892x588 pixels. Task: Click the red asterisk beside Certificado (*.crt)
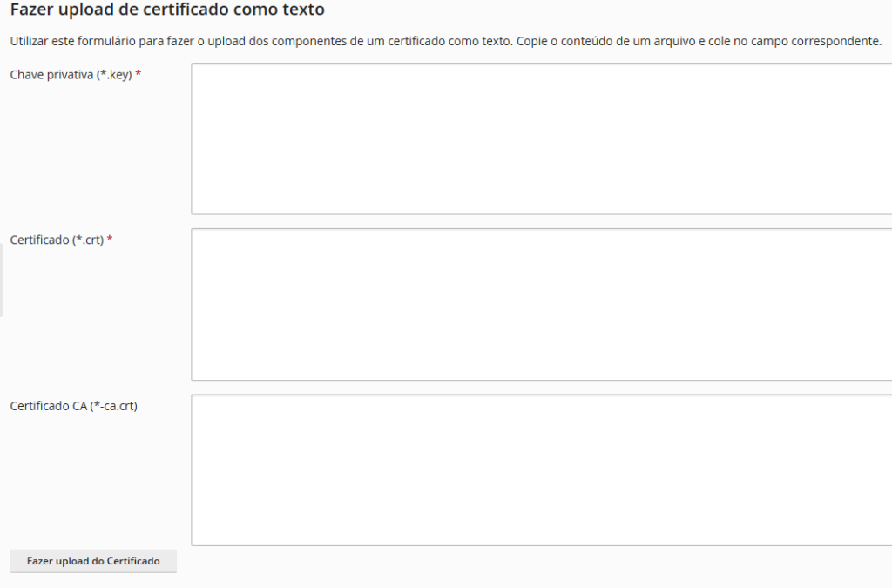point(110,240)
